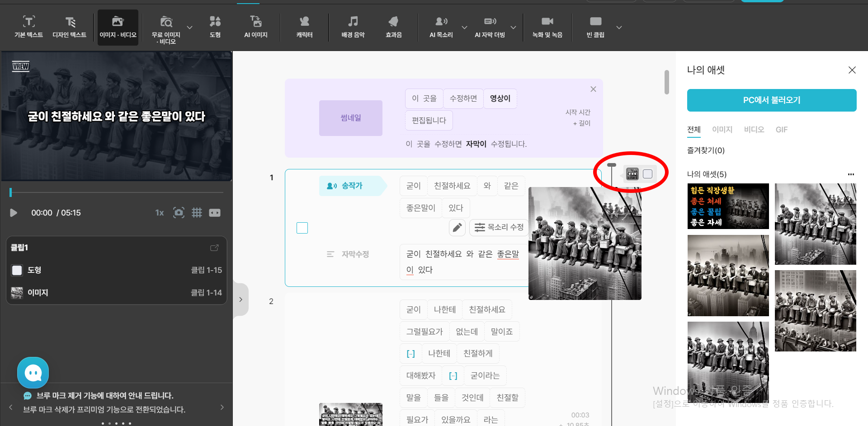Expand the 빈 클립 dropdown arrow
This screenshot has width=868, height=426.
pyautogui.click(x=619, y=28)
